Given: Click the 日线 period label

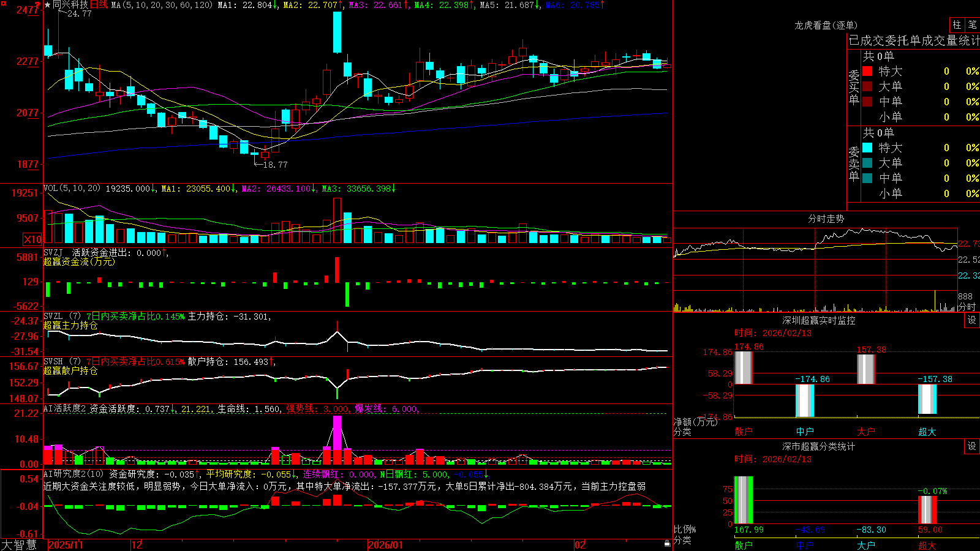Looking at the screenshot, I should pos(99,5).
